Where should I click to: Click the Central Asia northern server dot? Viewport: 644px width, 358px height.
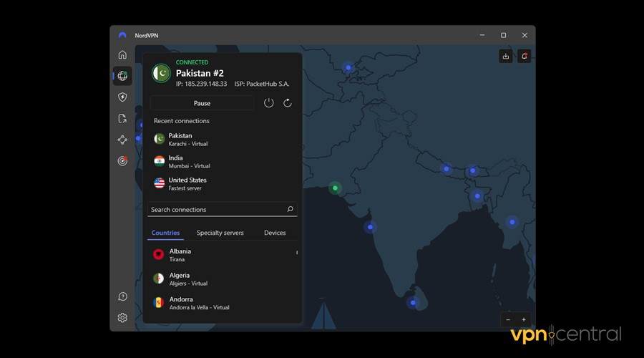pos(348,67)
